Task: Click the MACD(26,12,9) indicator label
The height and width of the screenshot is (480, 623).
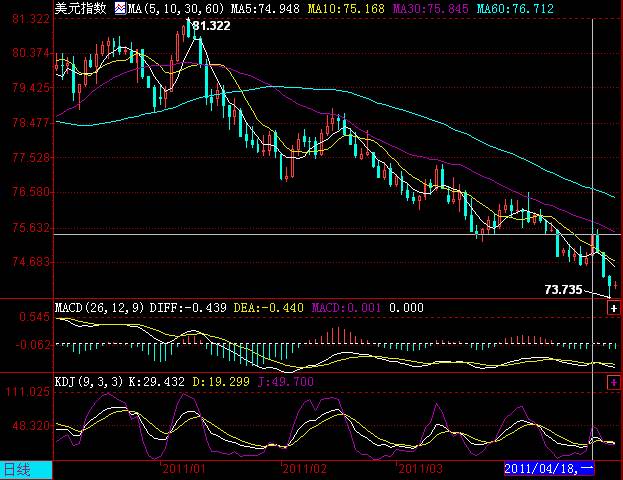Action: pos(100,308)
